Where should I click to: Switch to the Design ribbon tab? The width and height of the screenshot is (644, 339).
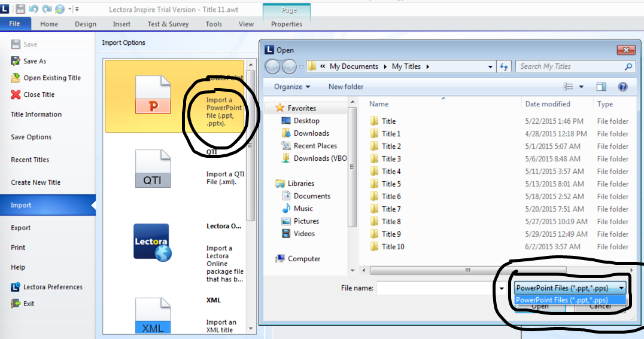coord(86,24)
